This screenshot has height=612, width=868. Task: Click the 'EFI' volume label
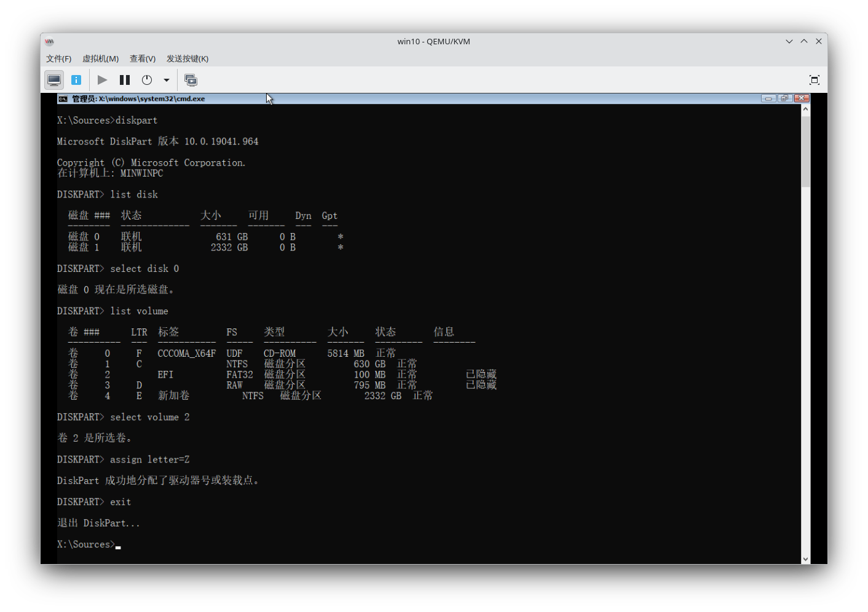coord(165,375)
